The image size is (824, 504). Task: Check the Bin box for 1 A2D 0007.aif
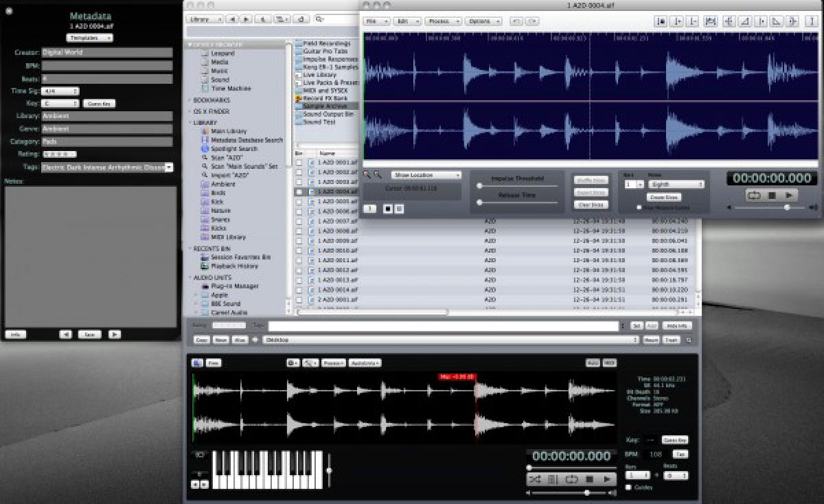299,221
